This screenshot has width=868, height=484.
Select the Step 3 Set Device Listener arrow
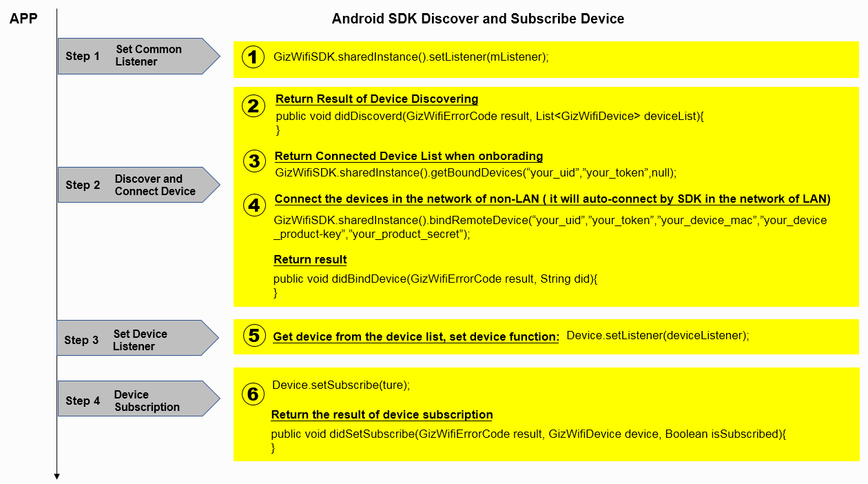pos(134,338)
